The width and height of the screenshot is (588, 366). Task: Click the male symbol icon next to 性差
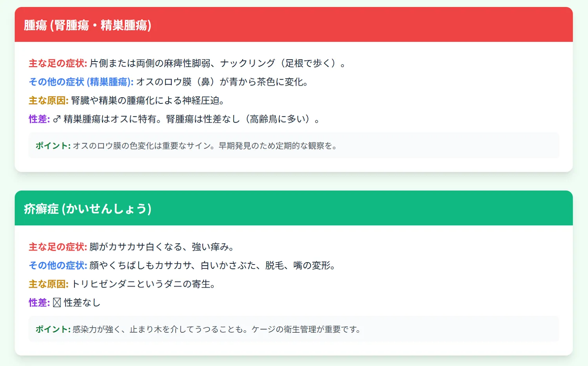click(x=57, y=119)
